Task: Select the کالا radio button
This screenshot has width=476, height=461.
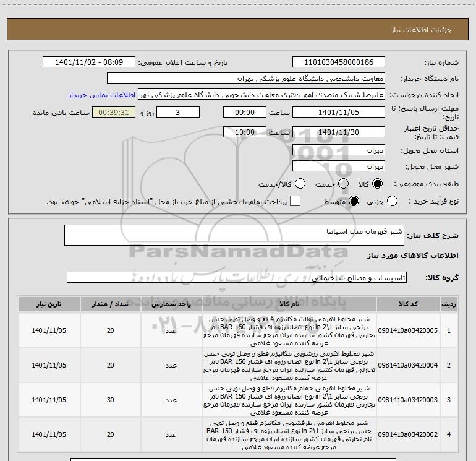Action: [x=377, y=184]
